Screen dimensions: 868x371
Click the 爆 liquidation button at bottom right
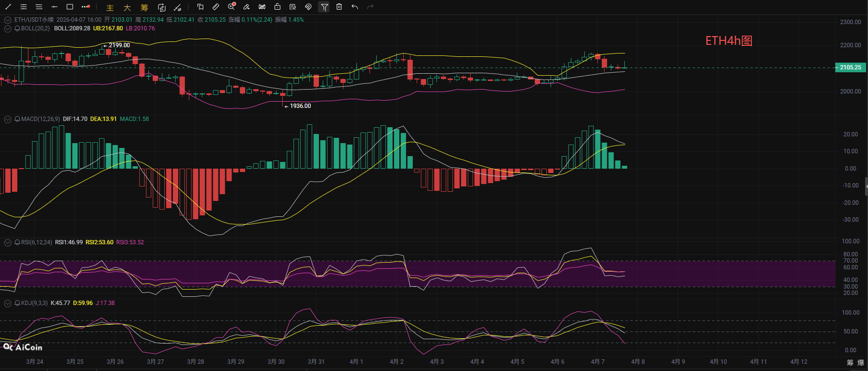(860, 362)
